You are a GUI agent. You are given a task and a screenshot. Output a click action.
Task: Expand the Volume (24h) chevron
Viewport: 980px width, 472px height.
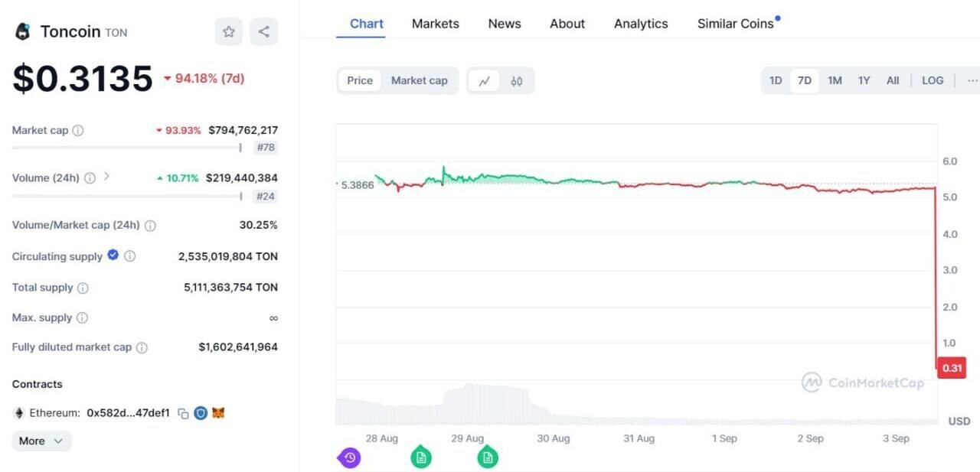(x=106, y=177)
